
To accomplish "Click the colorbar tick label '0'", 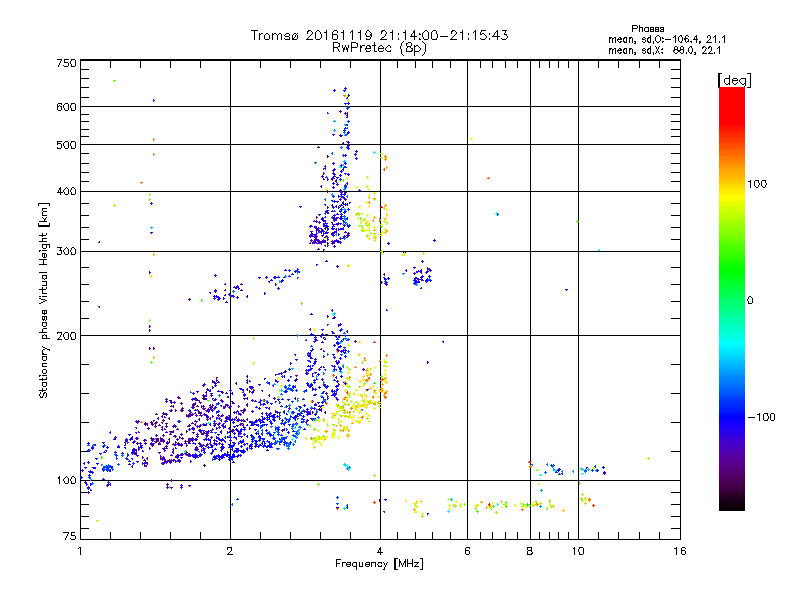I will (x=750, y=301).
